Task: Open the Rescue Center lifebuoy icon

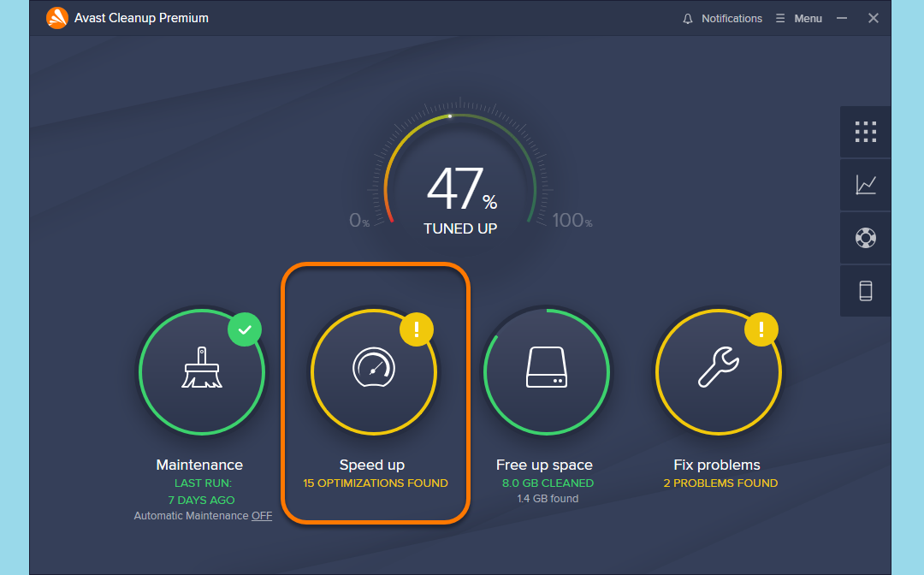Action: [x=865, y=238]
